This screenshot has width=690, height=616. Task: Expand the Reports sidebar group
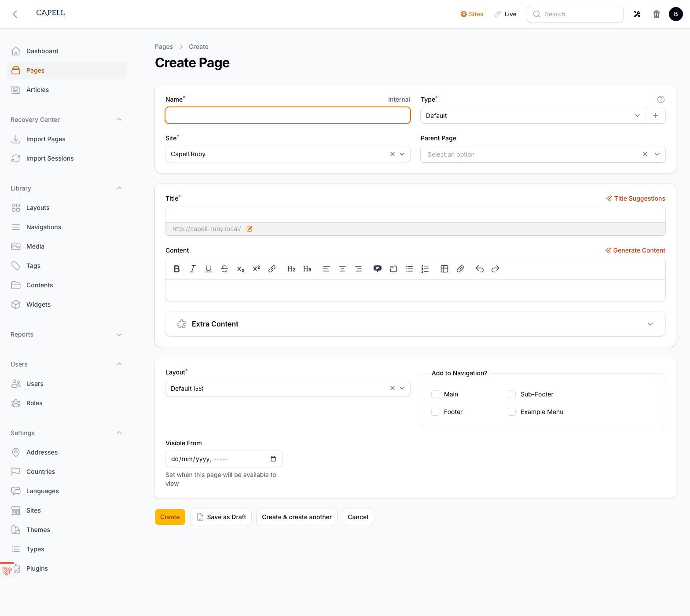click(119, 334)
